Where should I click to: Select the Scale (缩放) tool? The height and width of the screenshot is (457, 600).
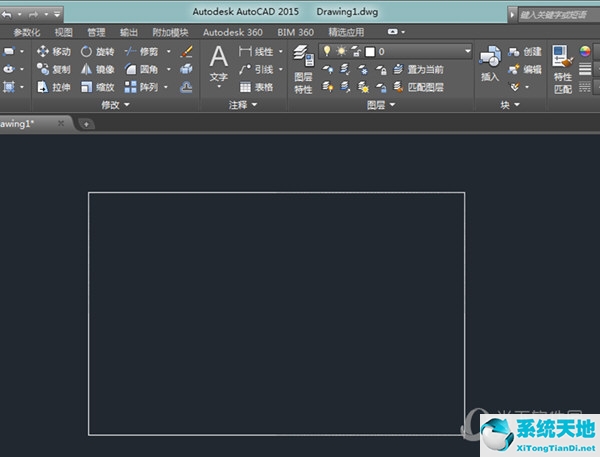[x=97, y=87]
